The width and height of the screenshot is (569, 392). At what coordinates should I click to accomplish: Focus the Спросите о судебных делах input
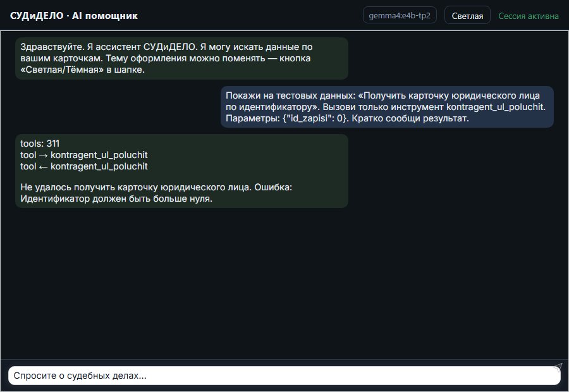click(x=284, y=376)
